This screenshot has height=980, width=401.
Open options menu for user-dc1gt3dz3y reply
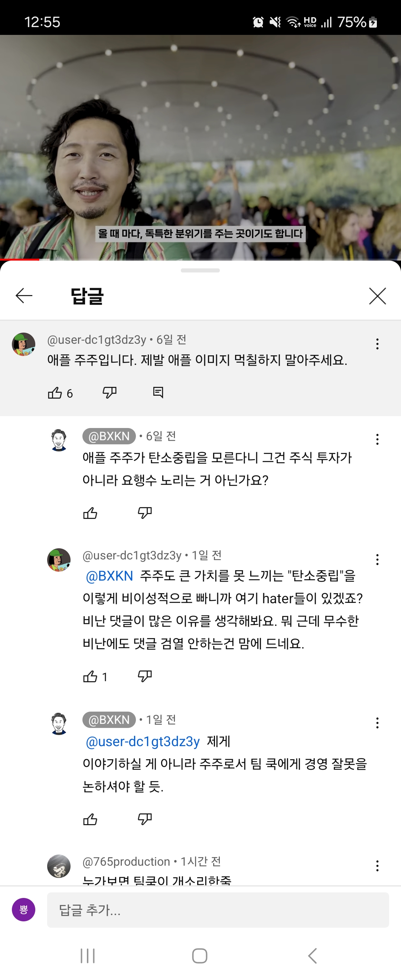pos(377,560)
